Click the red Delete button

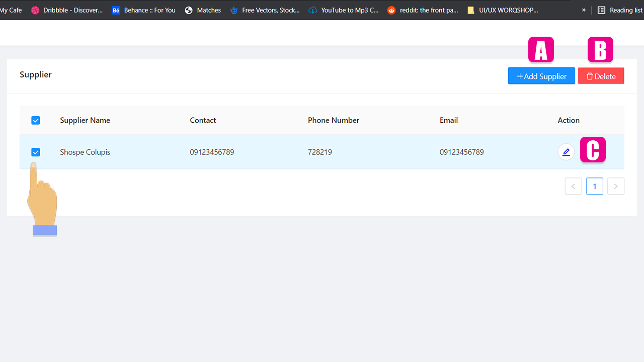click(x=601, y=76)
